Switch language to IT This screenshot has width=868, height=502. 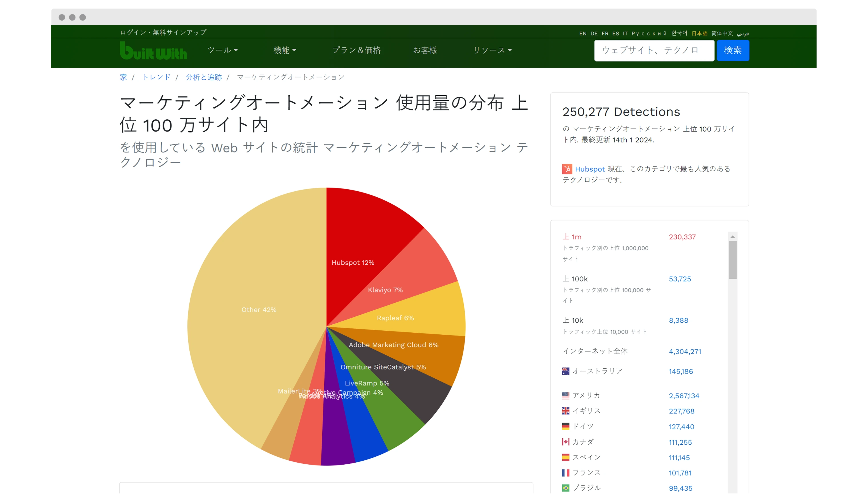tap(625, 33)
